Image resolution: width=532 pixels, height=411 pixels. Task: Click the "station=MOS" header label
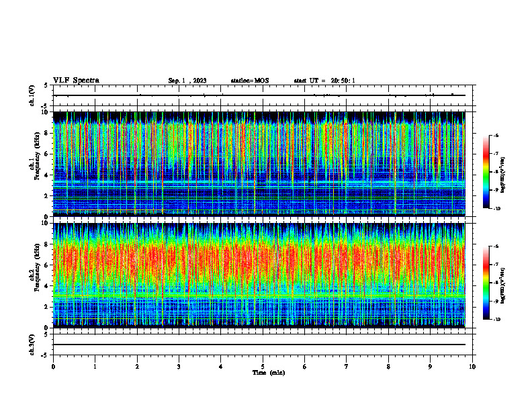250,81
